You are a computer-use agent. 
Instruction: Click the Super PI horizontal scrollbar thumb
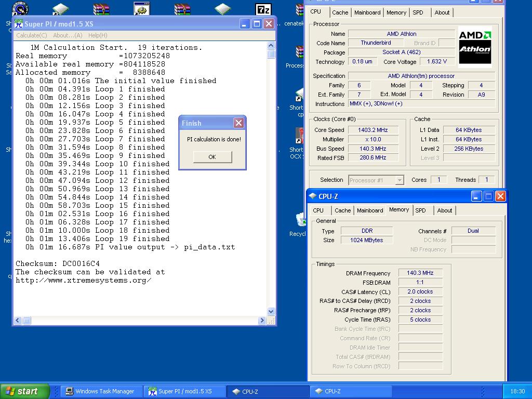[26, 320]
